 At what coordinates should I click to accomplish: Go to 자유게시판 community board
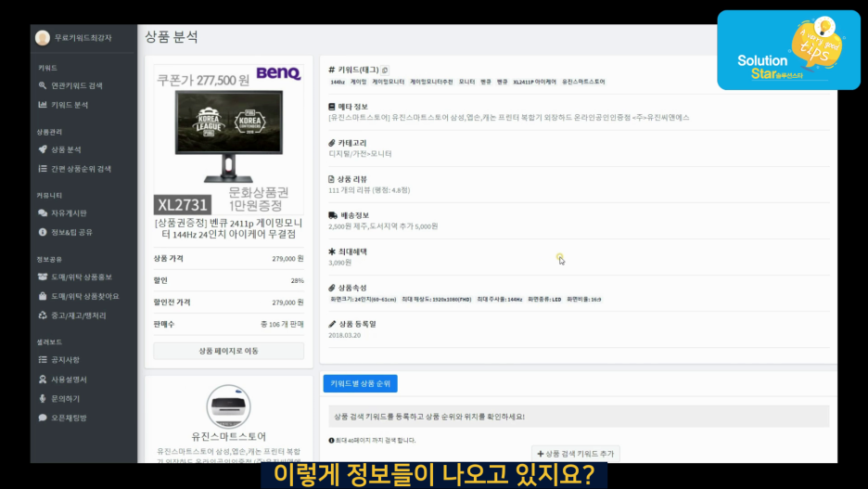69,213
